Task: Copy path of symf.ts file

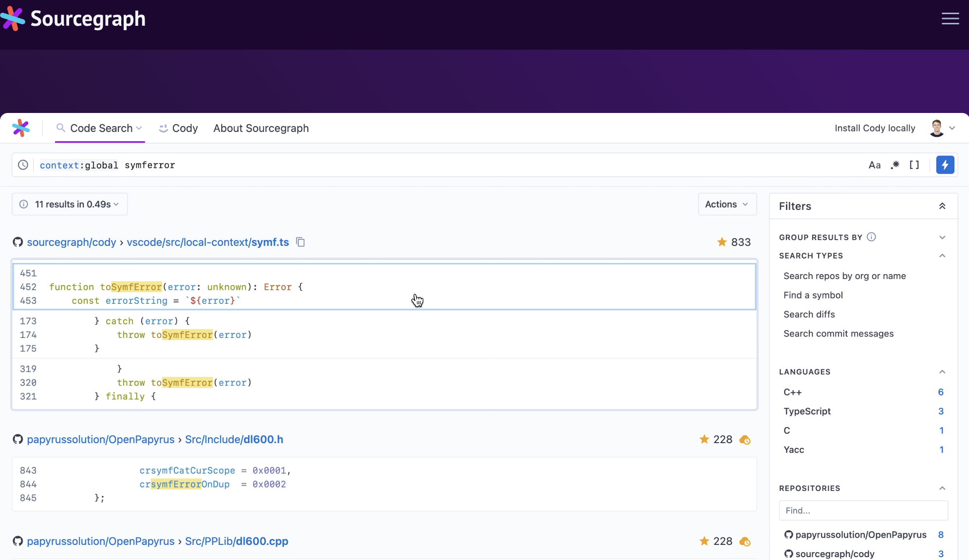Action: point(300,242)
